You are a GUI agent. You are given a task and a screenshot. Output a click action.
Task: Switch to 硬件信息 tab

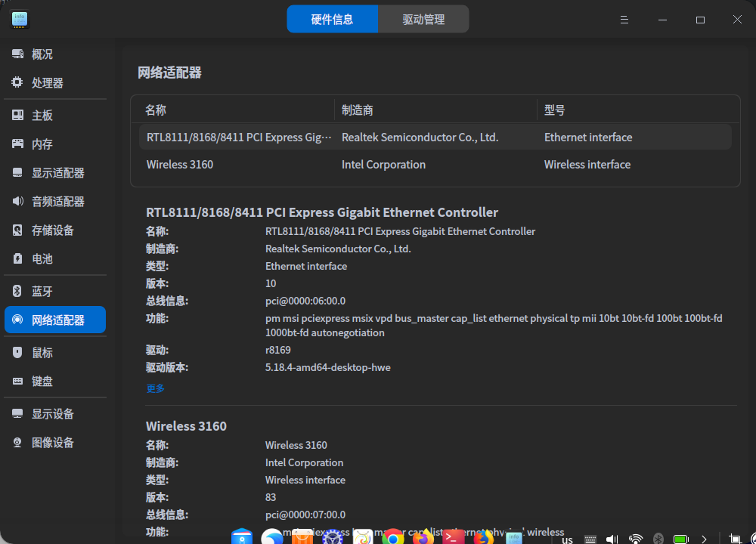pos(332,20)
